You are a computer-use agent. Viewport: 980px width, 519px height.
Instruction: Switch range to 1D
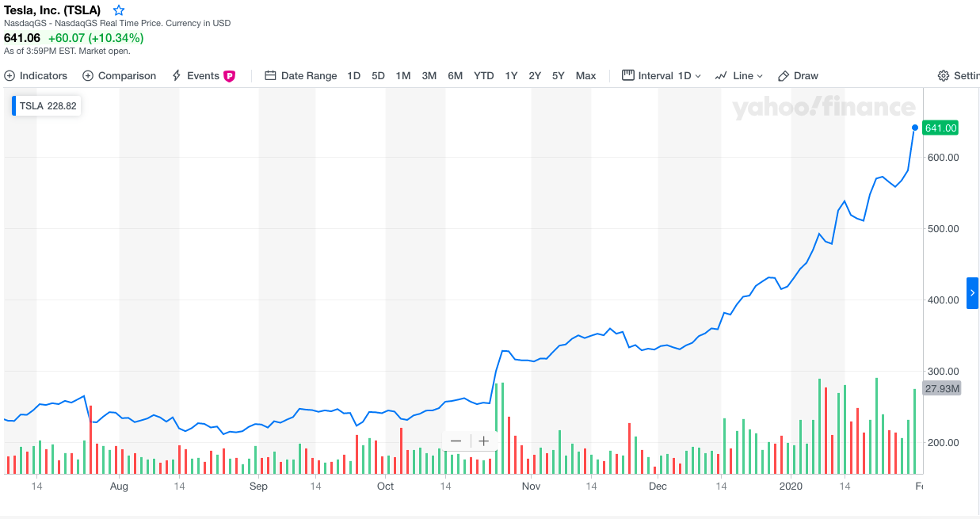pos(353,76)
